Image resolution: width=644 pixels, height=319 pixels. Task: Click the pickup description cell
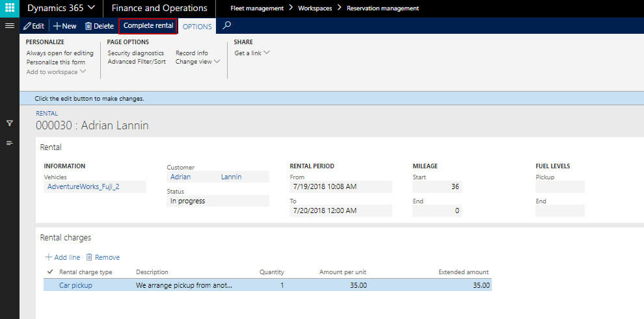[x=184, y=285]
